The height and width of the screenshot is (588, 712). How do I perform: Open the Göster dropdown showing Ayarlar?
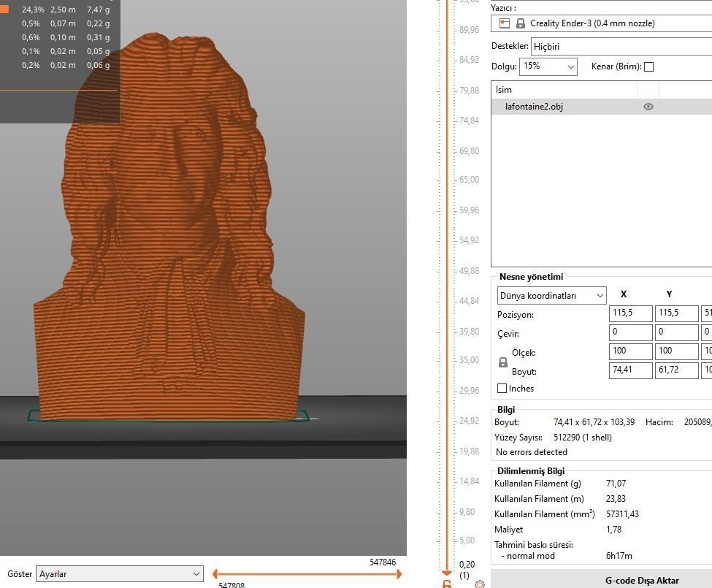[120, 574]
